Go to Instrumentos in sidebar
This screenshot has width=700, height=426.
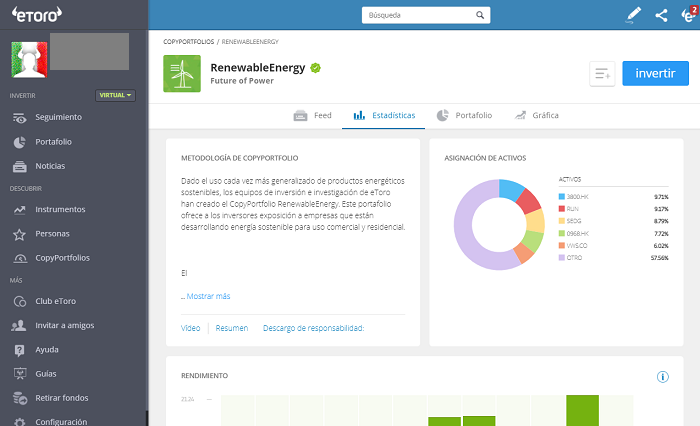coord(60,209)
